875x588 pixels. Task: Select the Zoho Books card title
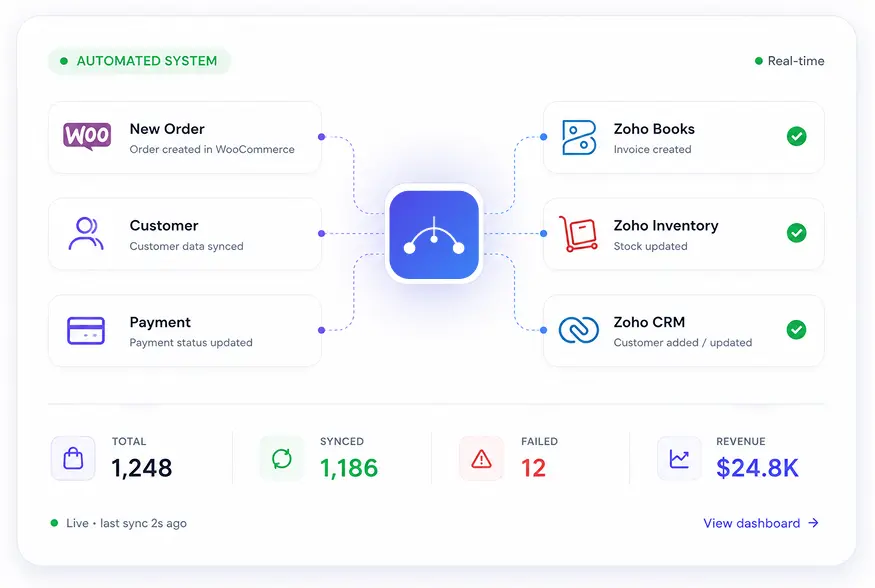pos(654,129)
